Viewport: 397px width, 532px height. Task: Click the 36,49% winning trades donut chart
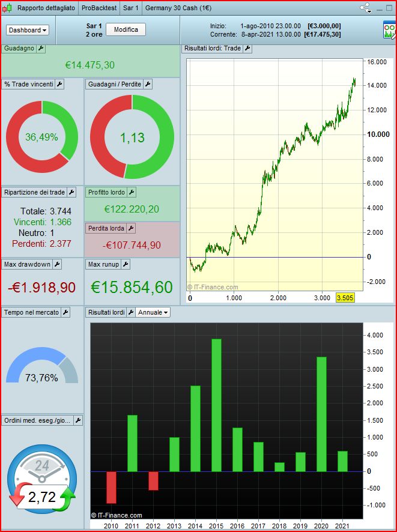point(41,137)
